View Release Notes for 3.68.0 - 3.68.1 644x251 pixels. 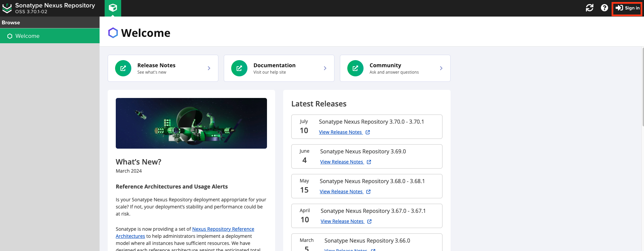pos(341,192)
